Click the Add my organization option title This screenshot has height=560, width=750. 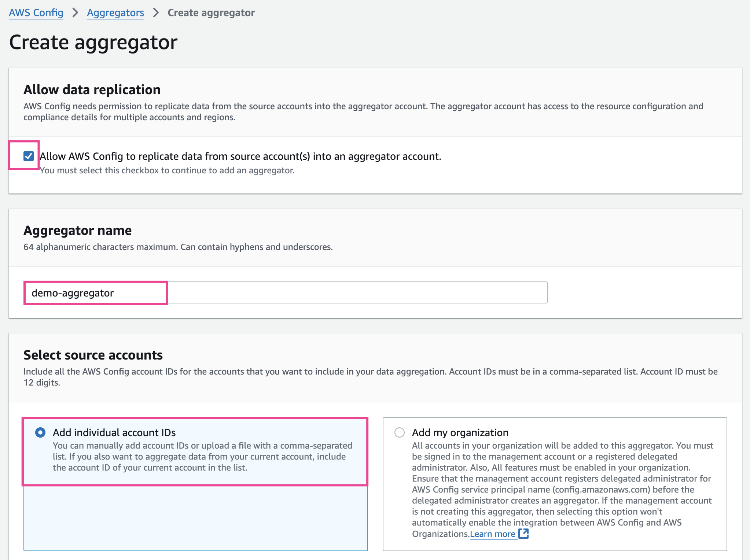tap(460, 432)
